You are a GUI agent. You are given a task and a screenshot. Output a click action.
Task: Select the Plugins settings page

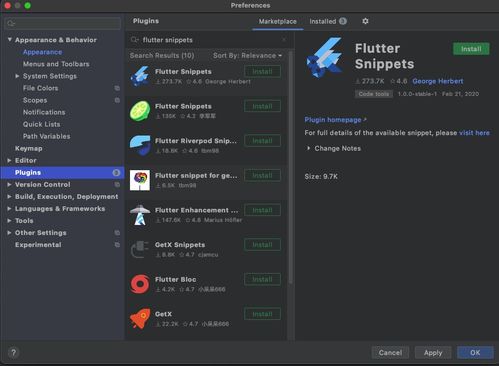(62, 172)
